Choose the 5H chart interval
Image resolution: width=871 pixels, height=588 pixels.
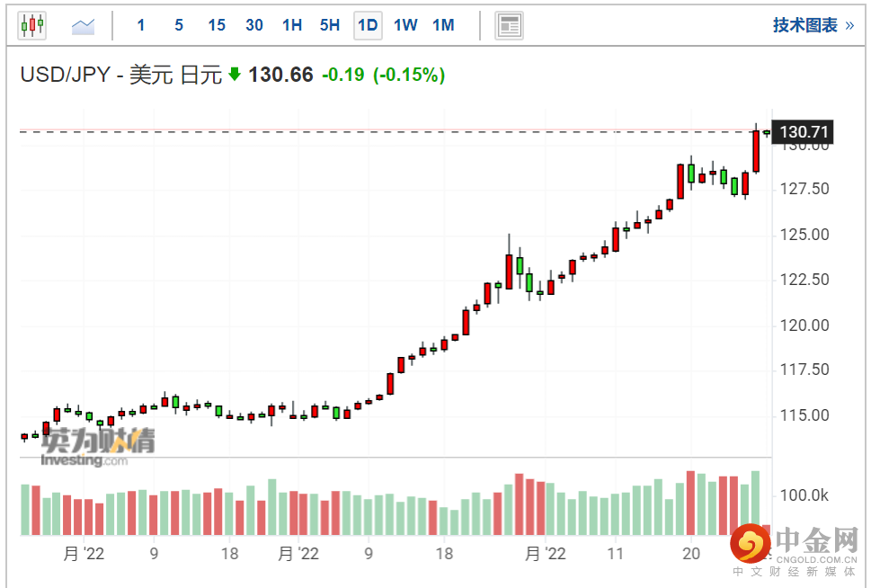tap(330, 25)
